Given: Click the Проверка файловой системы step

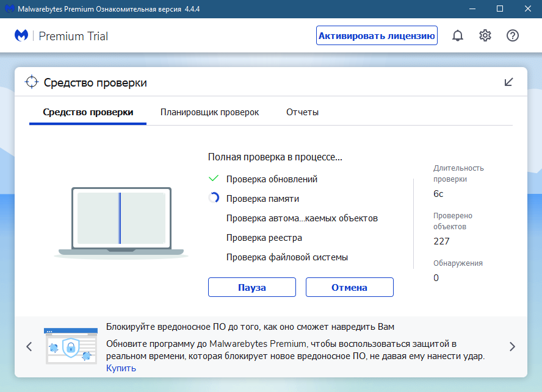Looking at the screenshot, I should [287, 257].
